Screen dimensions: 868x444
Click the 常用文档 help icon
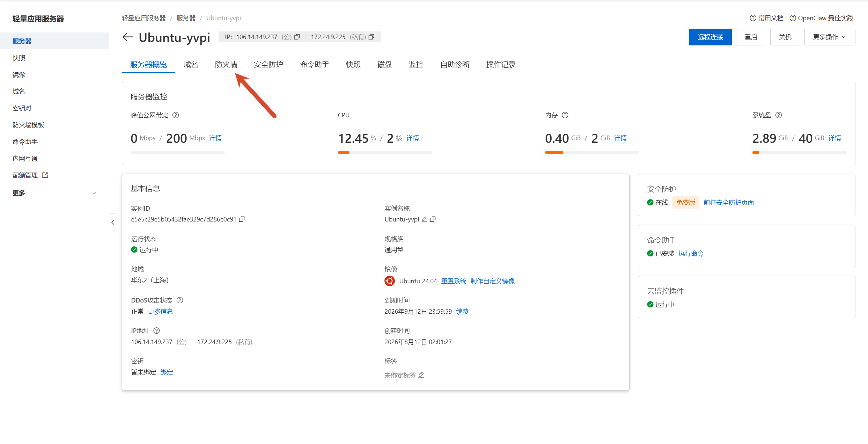click(x=753, y=18)
